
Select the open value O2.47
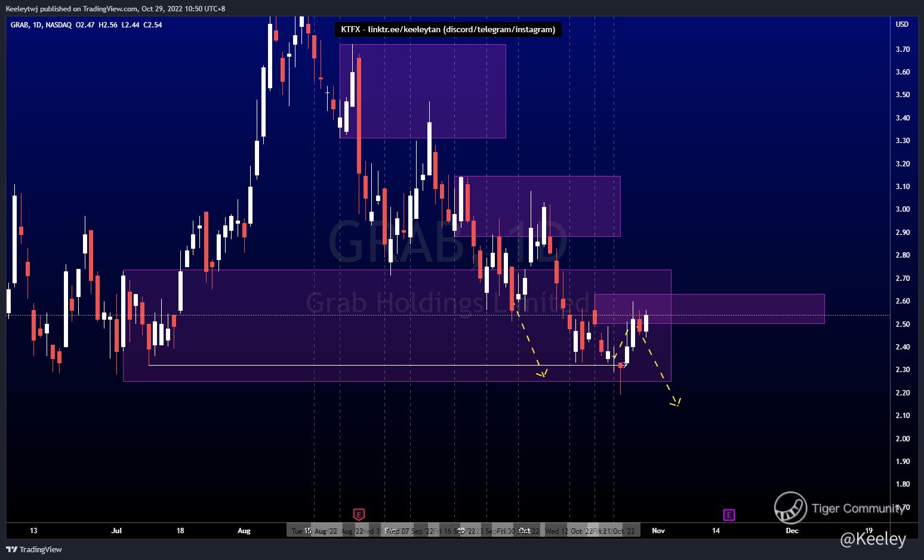click(x=86, y=25)
